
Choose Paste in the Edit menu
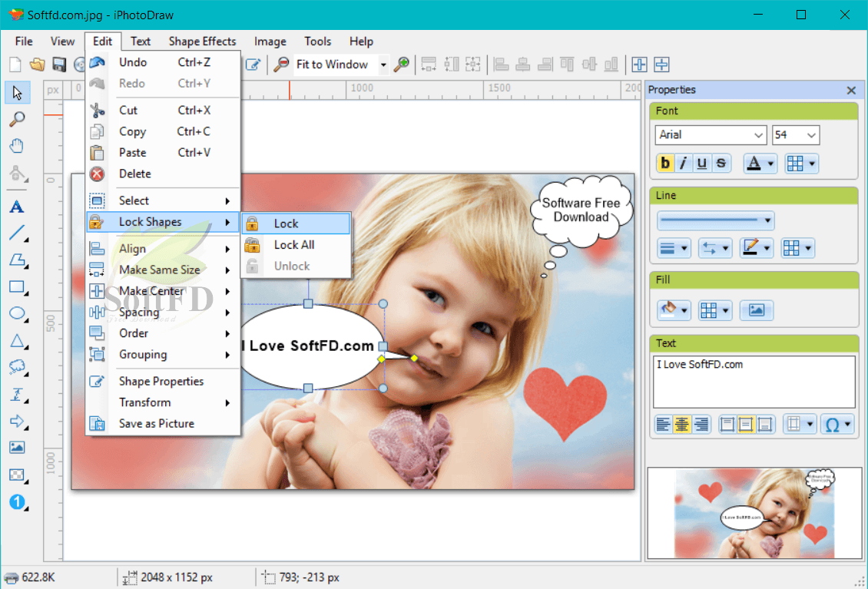coord(163,153)
